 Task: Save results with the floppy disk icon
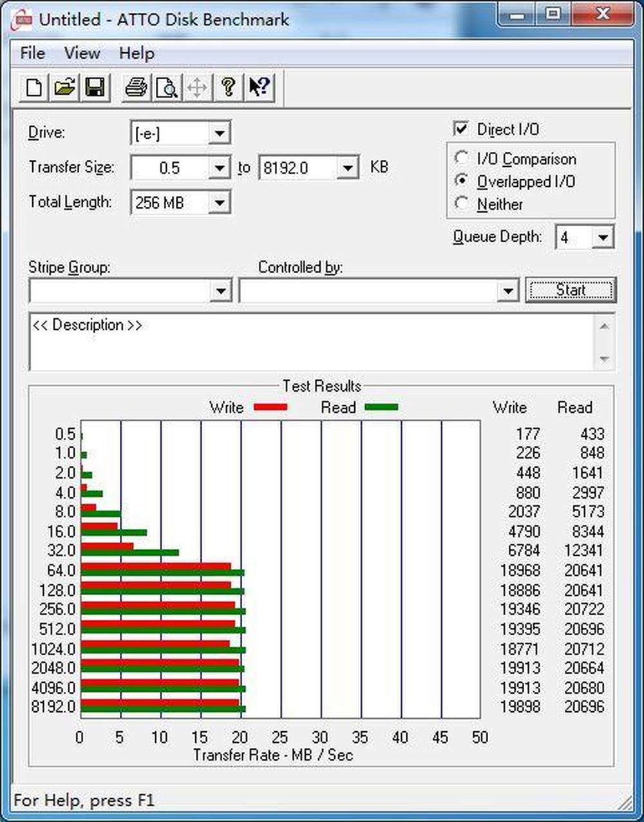95,87
